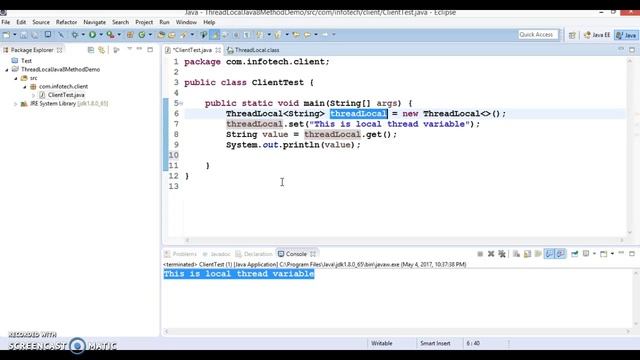Click the 'Smart Insert' status bar entry

click(435, 344)
